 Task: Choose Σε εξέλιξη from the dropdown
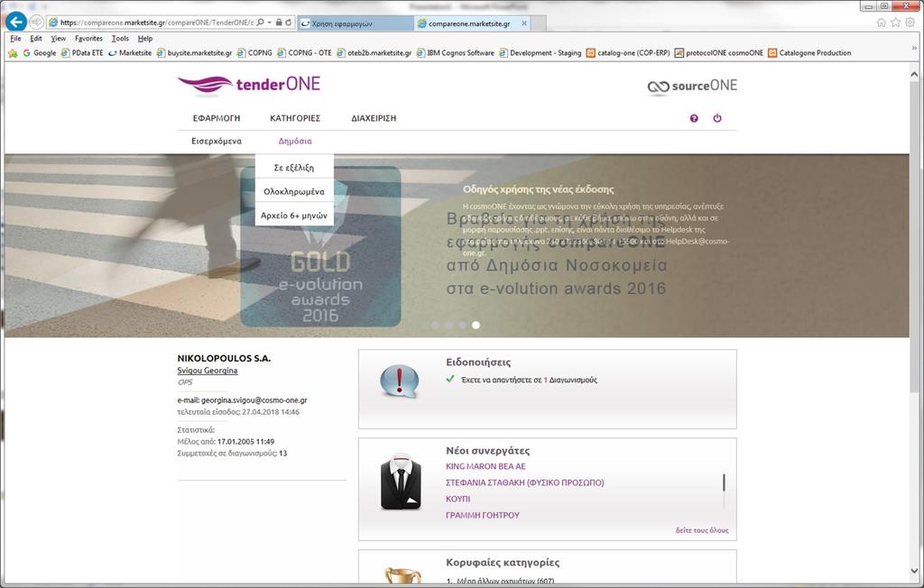tap(294, 168)
